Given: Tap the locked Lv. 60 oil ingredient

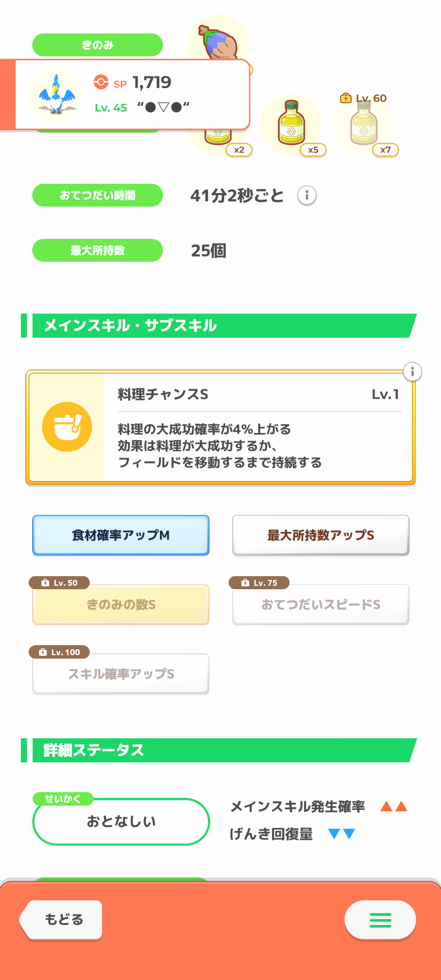Looking at the screenshot, I should pos(363,124).
